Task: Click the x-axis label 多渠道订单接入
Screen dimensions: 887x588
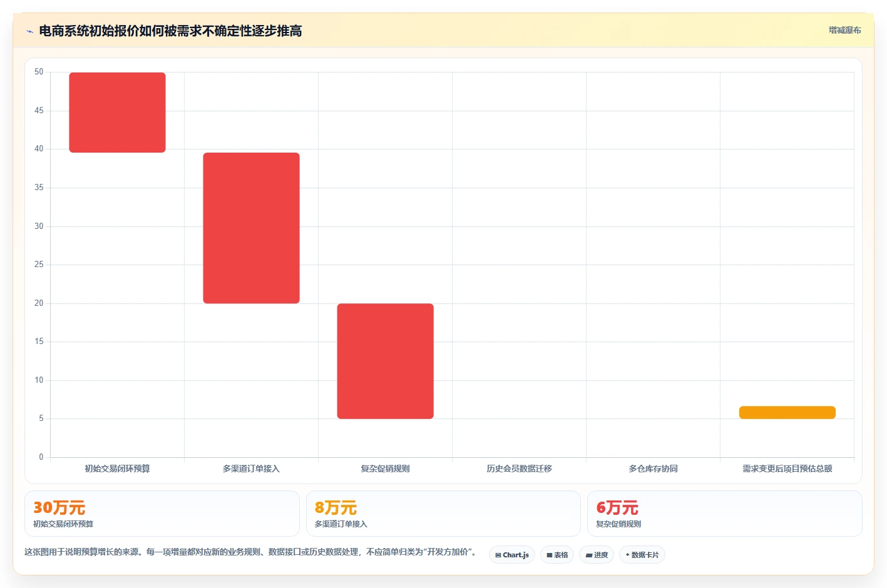Action: tap(251, 469)
